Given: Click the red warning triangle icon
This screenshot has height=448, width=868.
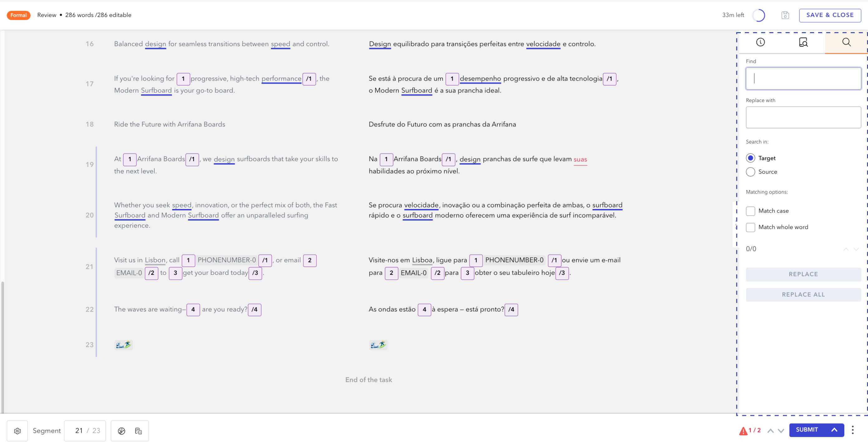Looking at the screenshot, I should click(743, 431).
